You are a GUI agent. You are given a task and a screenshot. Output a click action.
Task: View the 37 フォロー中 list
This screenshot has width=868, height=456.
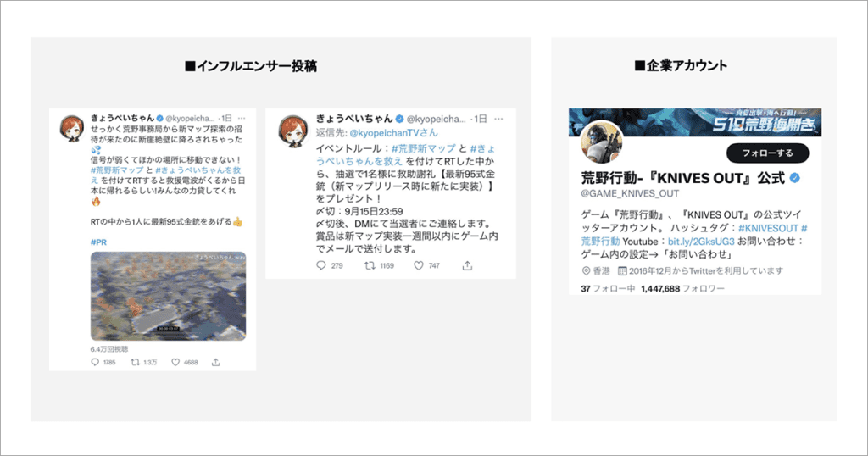(x=608, y=289)
